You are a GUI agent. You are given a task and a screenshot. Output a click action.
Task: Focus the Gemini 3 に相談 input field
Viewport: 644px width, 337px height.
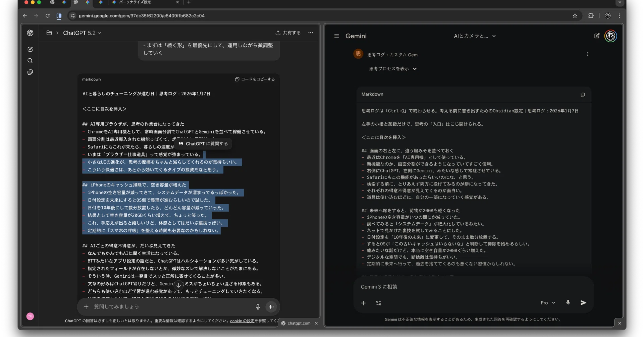473,287
